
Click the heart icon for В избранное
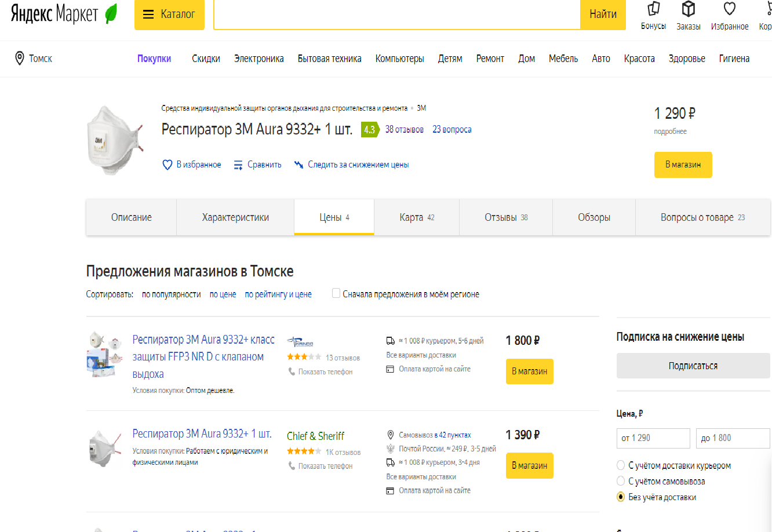(167, 165)
